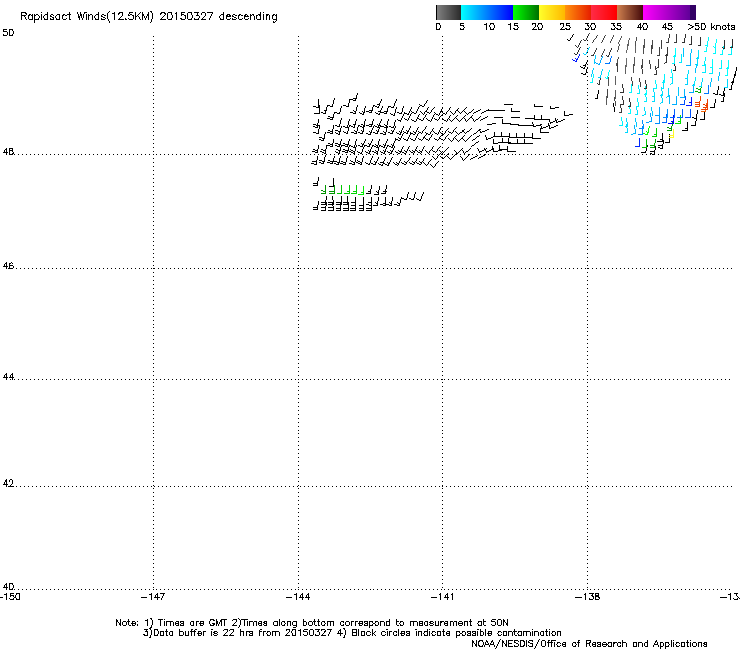740x650 pixels.
Task: Click latitude axis label '50'
Action: [8, 33]
